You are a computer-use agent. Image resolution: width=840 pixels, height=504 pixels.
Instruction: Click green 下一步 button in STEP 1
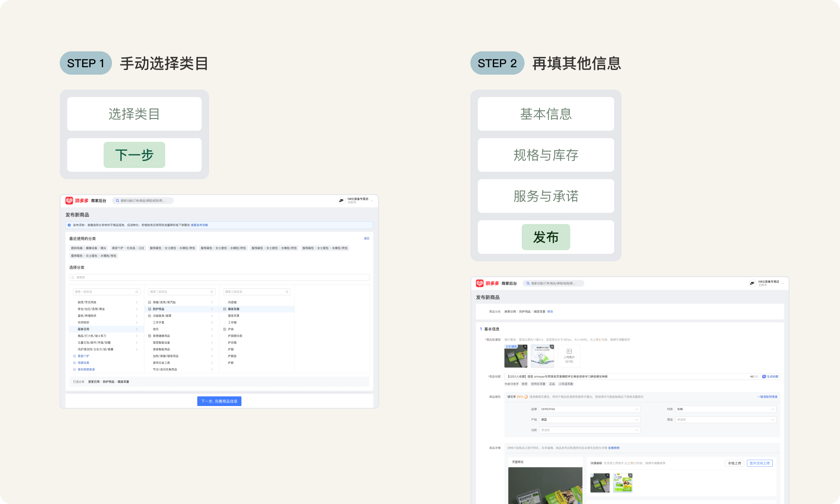click(134, 155)
